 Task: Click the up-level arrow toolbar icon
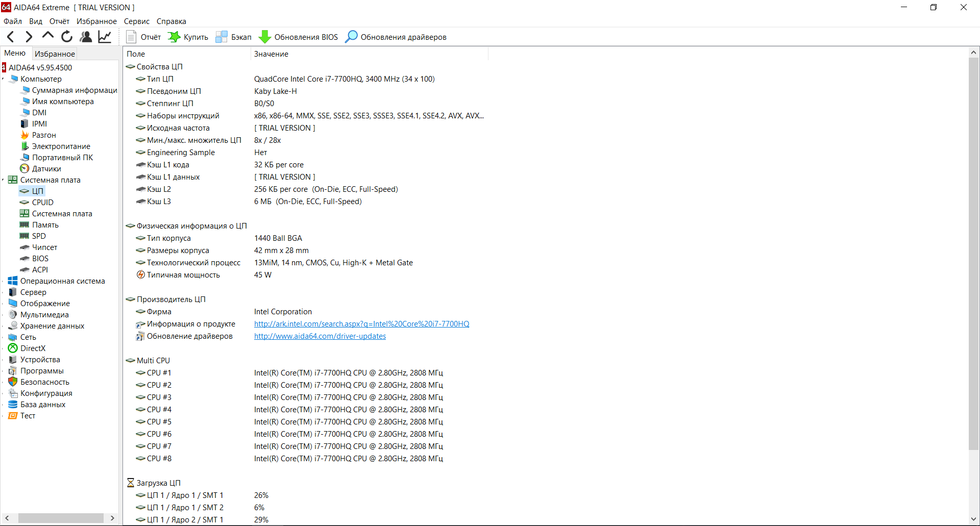(47, 37)
